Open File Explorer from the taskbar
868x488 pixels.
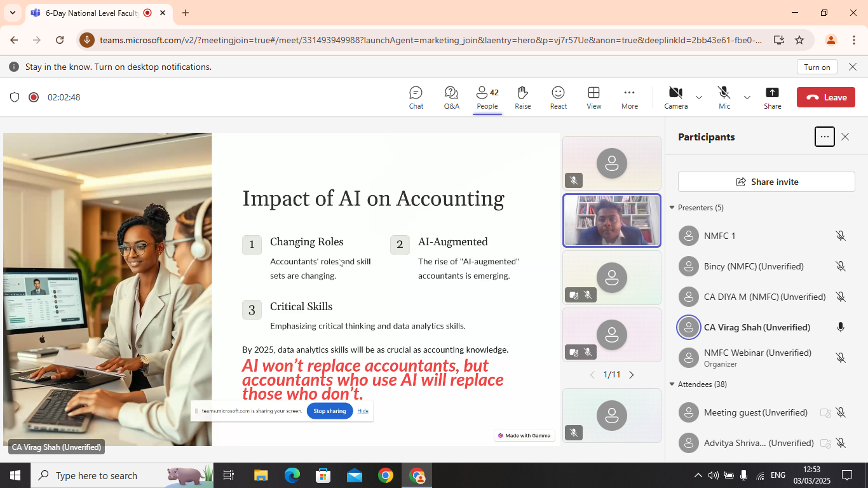(261, 475)
